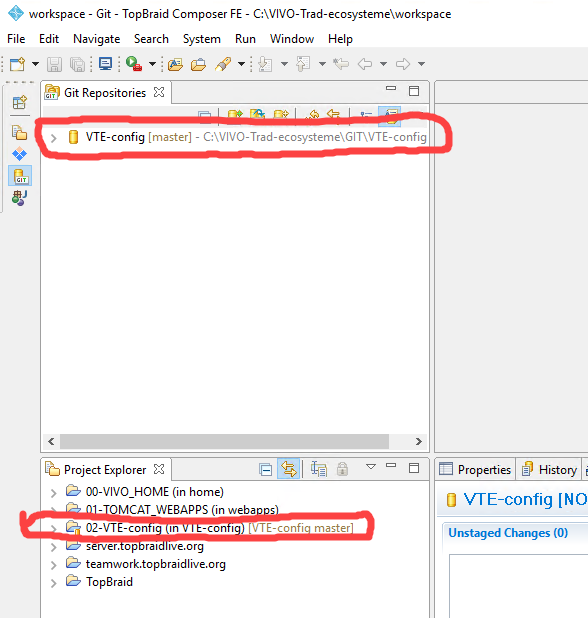Click the highlighter search tool icon in the toolbar
This screenshot has width=588, height=618.
[223, 64]
